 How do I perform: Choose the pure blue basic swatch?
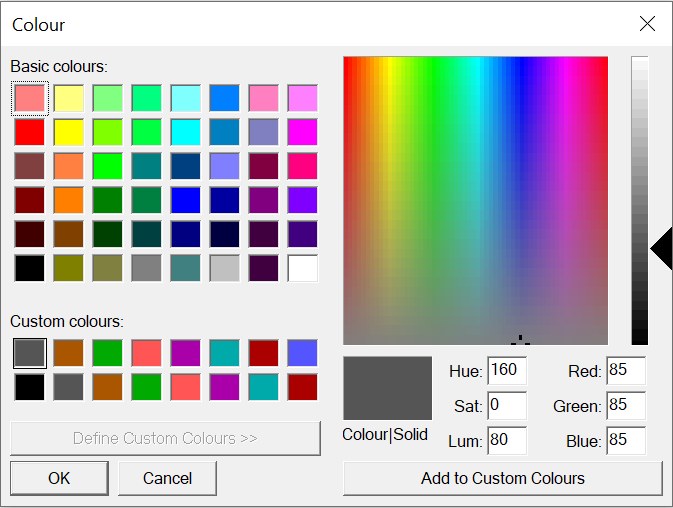(185, 200)
